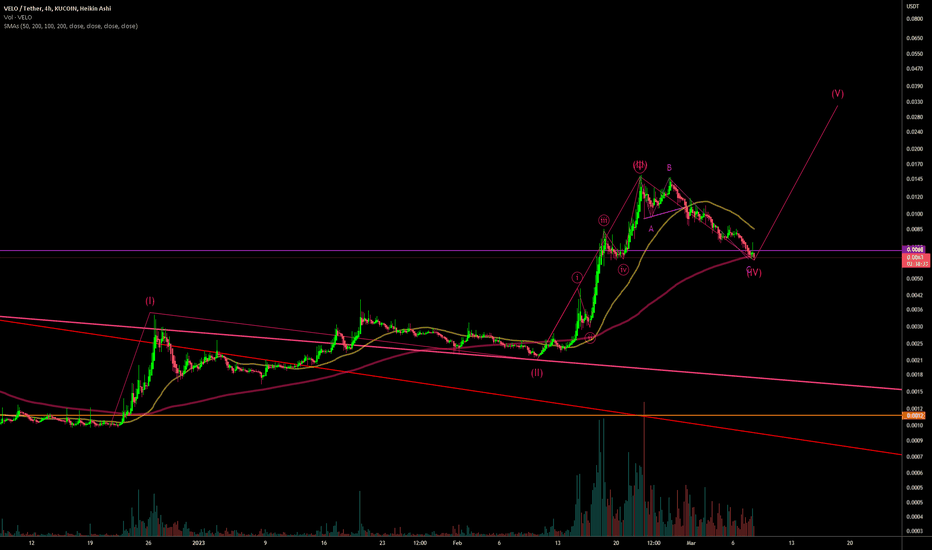Viewport: 932px width, 550px height.
Task: Click the Mar label on time axis
Action: [x=691, y=543]
